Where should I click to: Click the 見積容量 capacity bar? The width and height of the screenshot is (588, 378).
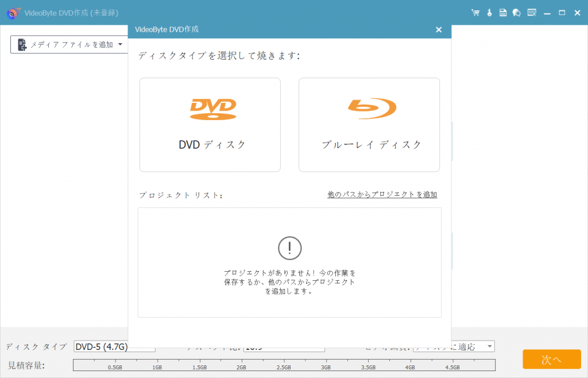pyautogui.click(x=284, y=365)
